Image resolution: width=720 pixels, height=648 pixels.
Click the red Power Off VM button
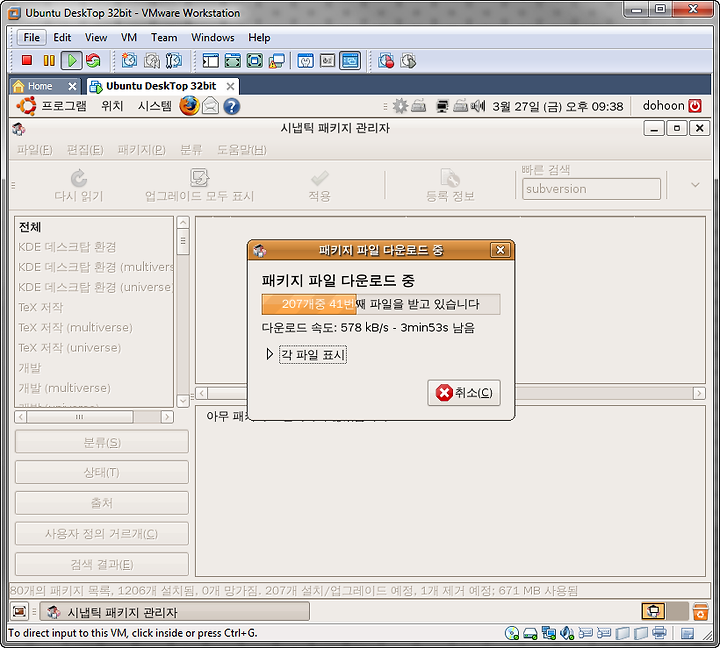[27, 61]
